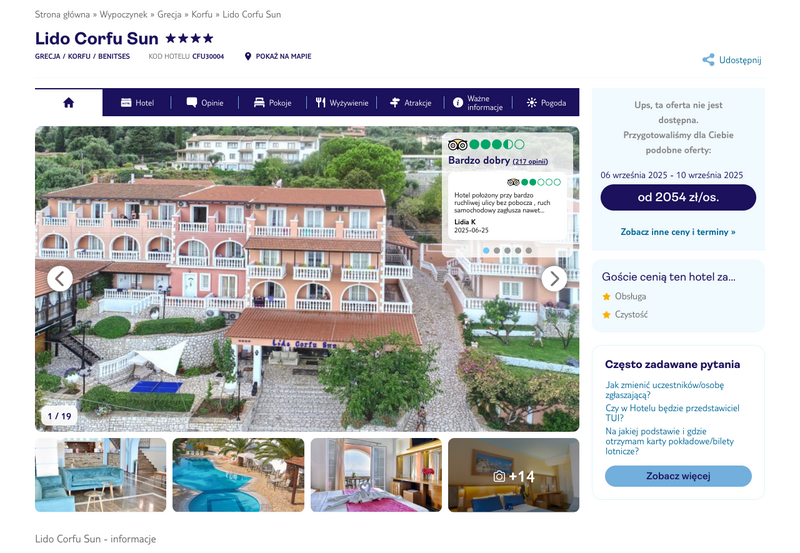Open the Pogoda weather tab

tap(546, 103)
